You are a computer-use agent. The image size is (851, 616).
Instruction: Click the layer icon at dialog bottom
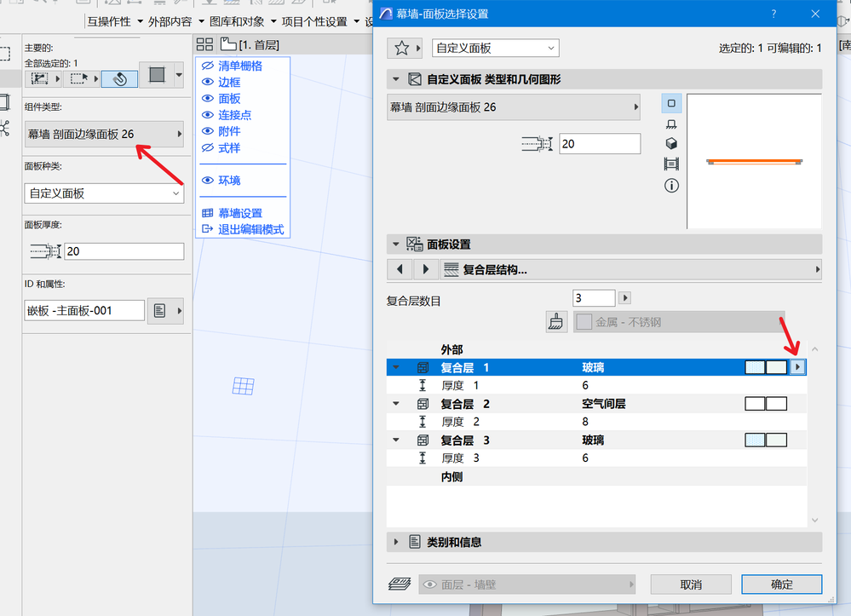[x=400, y=584]
